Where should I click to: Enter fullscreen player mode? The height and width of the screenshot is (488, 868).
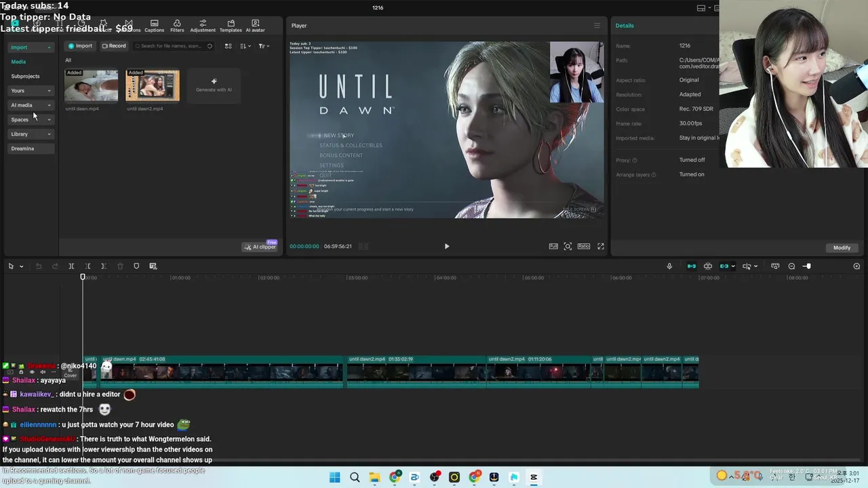coord(600,246)
